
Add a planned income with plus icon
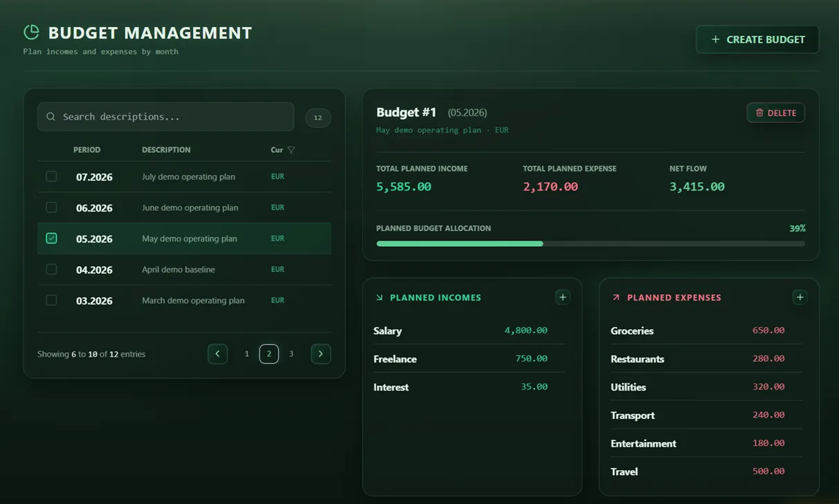(x=563, y=297)
